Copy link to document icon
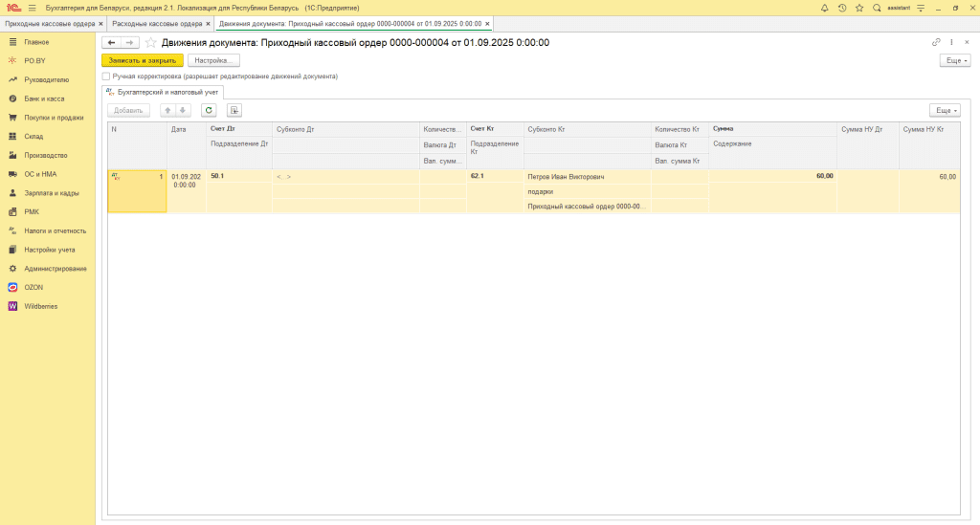Viewport: 980px width, 525px height. click(x=936, y=43)
